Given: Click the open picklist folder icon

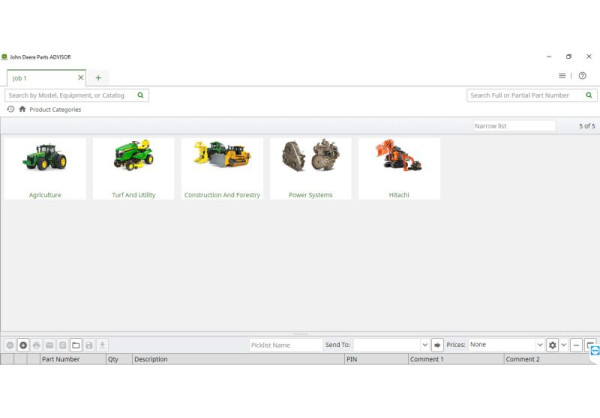Looking at the screenshot, I should pyautogui.click(x=75, y=345).
